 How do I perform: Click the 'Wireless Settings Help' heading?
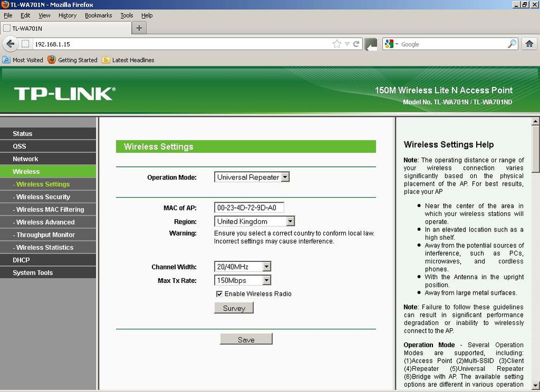(x=449, y=144)
